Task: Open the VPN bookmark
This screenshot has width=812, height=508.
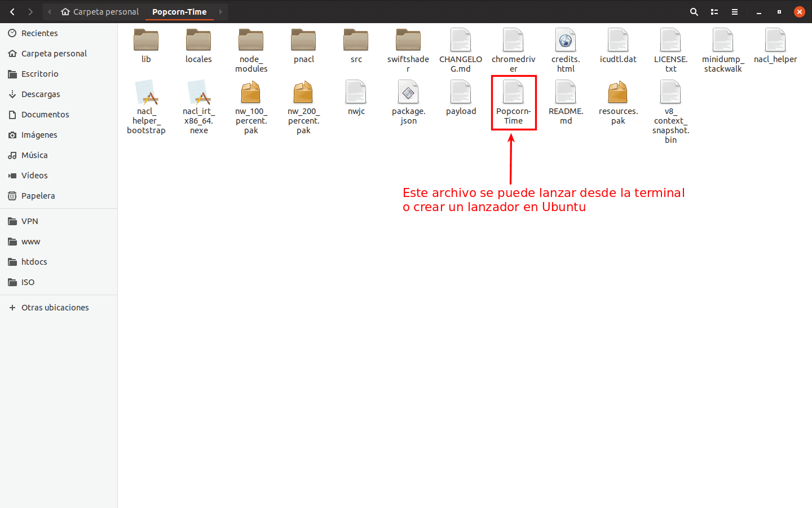Action: (59, 221)
